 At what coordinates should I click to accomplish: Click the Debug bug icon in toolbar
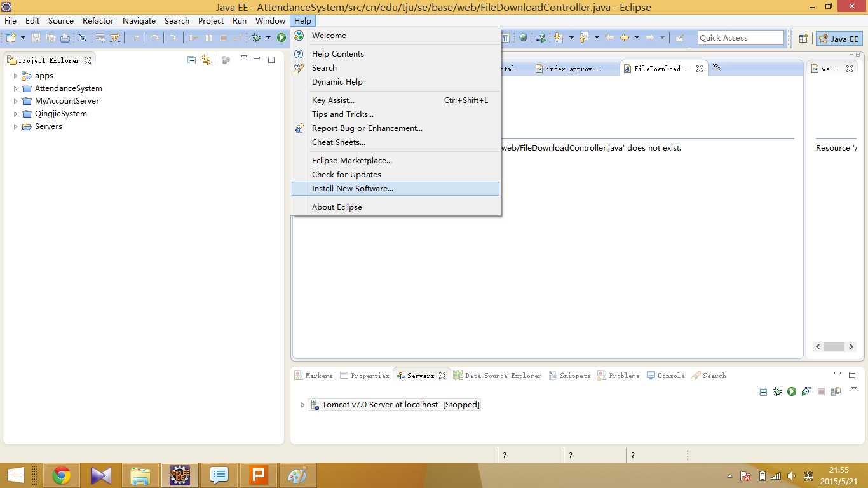point(256,38)
